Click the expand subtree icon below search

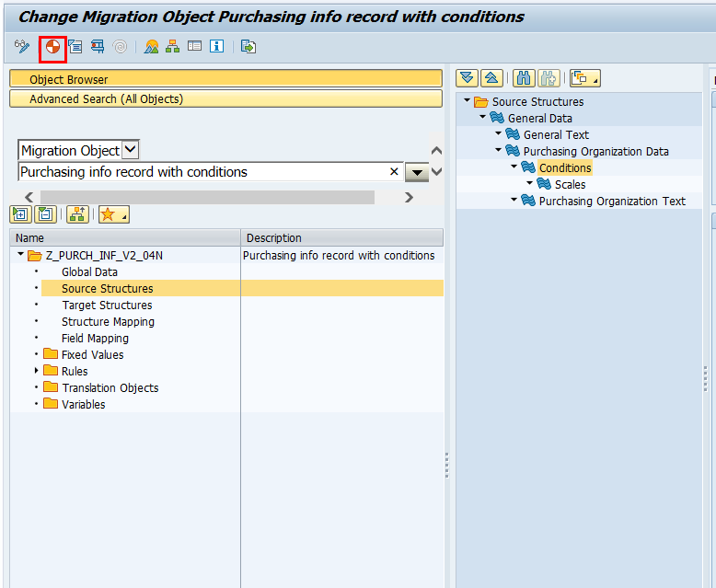point(20,214)
